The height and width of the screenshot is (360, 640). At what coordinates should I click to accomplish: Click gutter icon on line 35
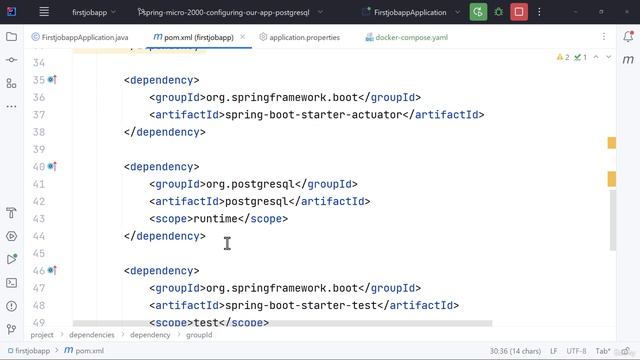coord(52,80)
